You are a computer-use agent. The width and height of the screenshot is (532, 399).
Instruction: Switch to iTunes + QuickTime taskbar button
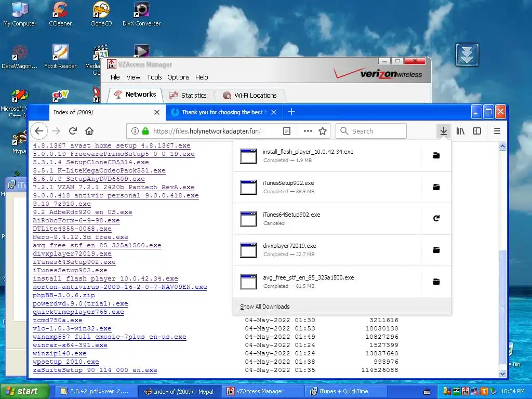347,392
